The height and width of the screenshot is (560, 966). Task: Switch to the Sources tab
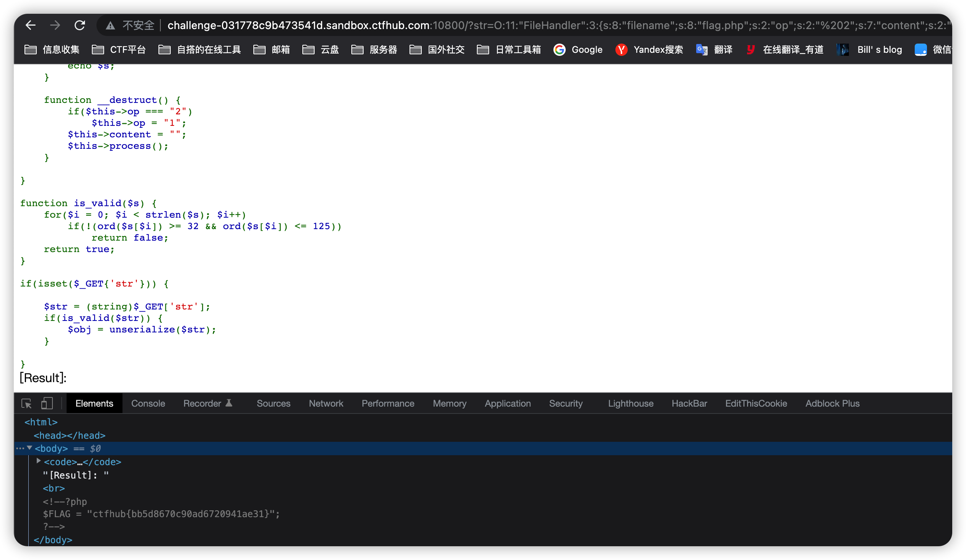point(273,403)
